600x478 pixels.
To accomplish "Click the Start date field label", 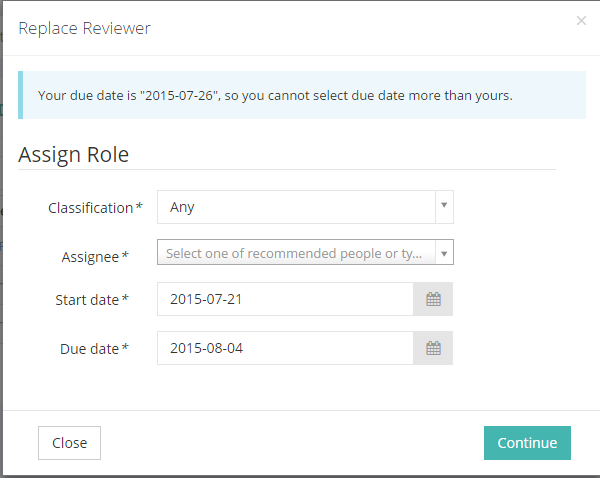I will point(92,300).
